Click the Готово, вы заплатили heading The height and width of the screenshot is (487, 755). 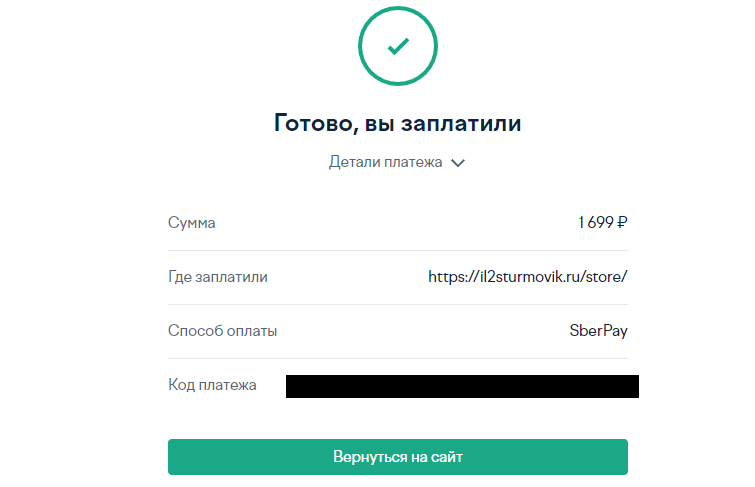pos(398,124)
